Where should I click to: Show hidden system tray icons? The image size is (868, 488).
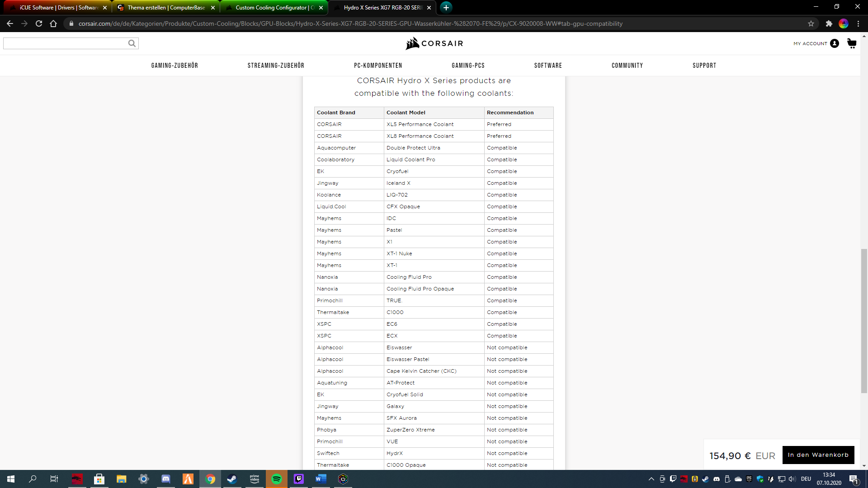(651, 479)
